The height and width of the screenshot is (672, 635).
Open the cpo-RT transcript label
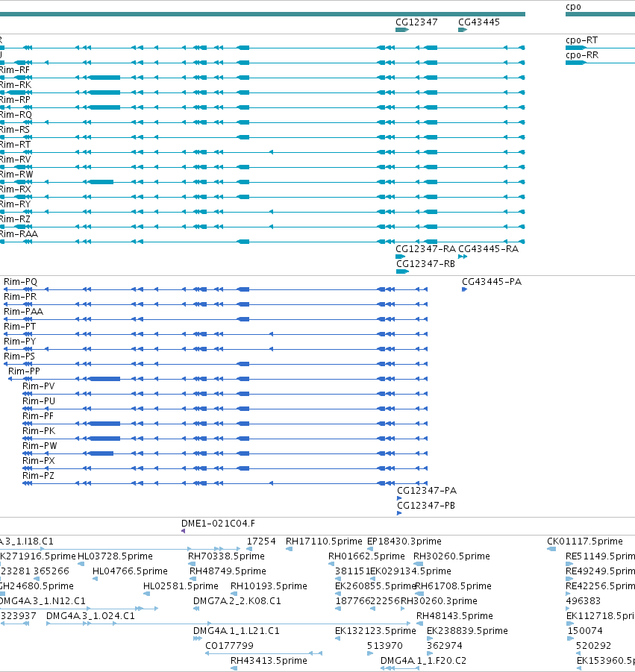pos(581,40)
